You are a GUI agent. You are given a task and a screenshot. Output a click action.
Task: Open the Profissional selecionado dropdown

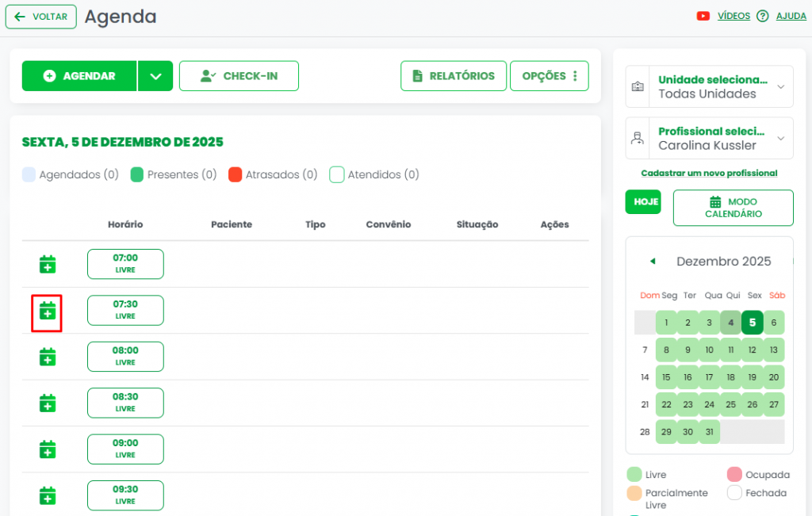(709, 139)
